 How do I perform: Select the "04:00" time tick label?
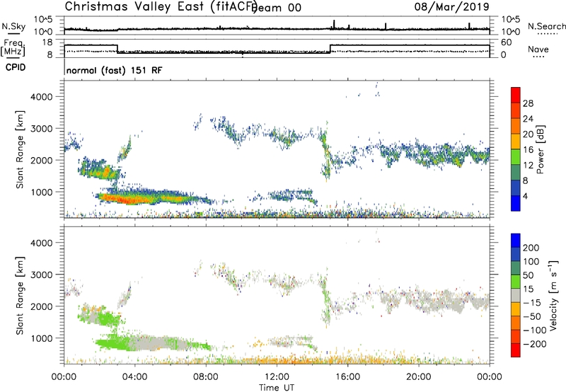135,377
